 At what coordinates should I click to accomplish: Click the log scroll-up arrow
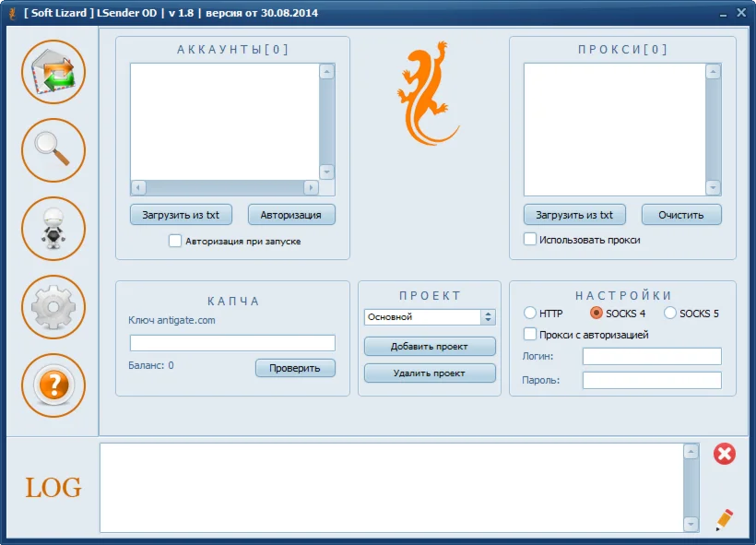[691, 452]
